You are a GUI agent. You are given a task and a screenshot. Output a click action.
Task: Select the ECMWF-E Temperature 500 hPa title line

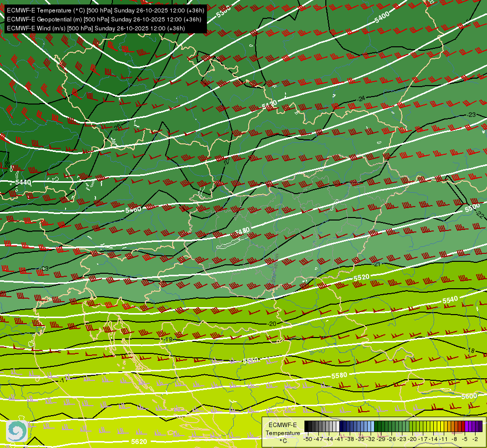105,10
